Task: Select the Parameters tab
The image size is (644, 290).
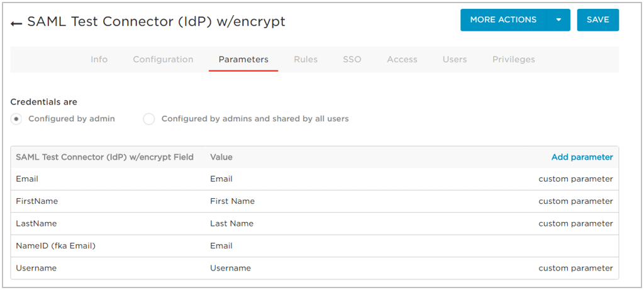Action: (x=243, y=60)
